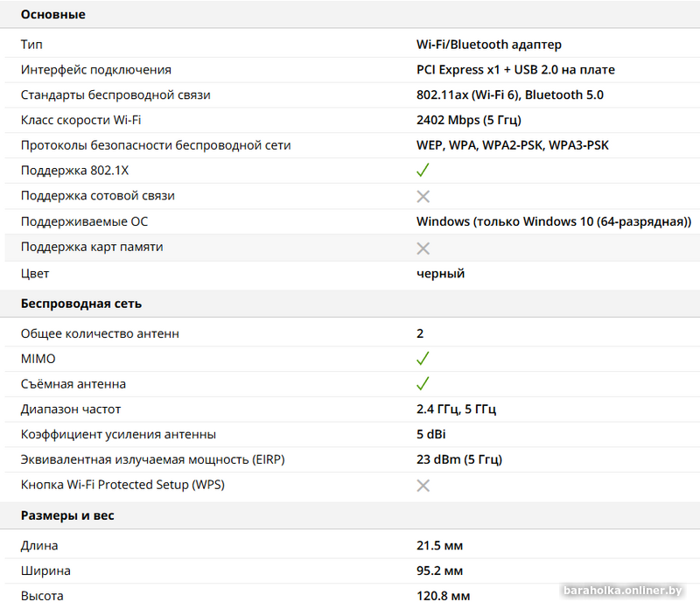The height and width of the screenshot is (609, 700).
Task: Click the 2402 Mbps (5 ГГц) speed value
Action: (469, 120)
